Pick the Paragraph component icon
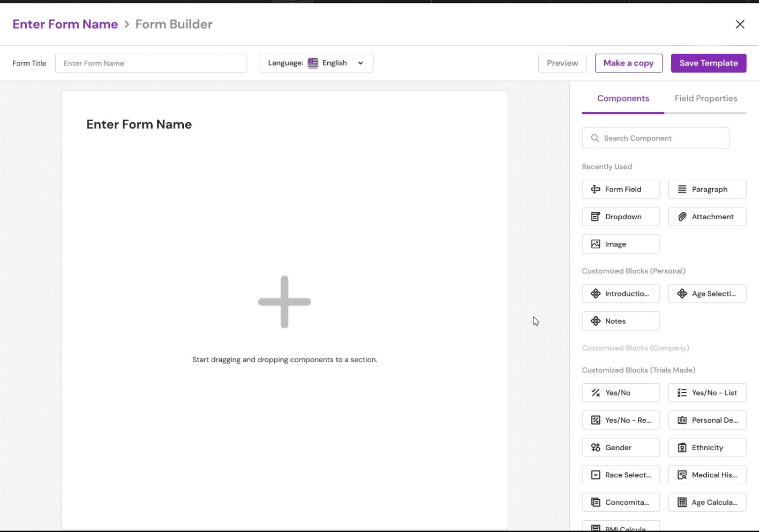759x532 pixels. click(682, 189)
